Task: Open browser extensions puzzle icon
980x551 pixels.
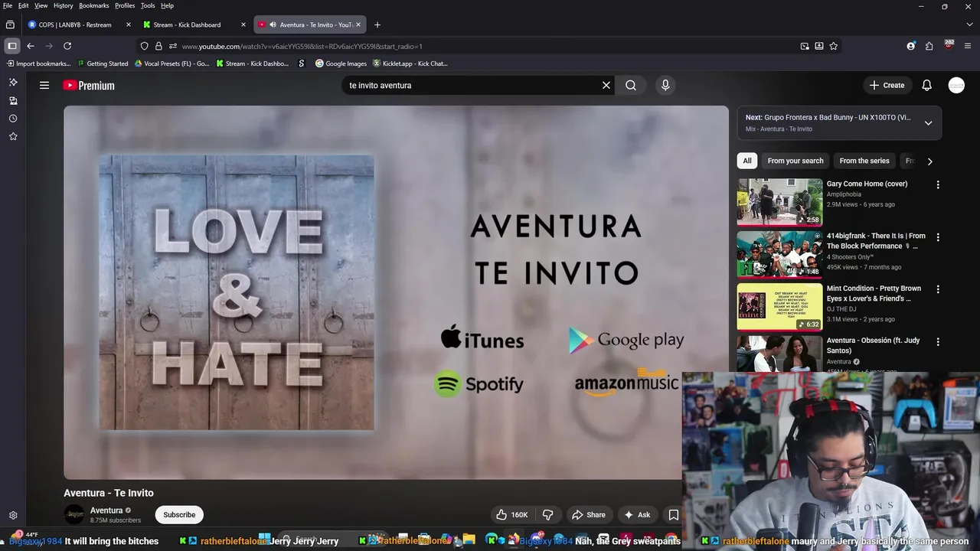Action: pos(929,46)
